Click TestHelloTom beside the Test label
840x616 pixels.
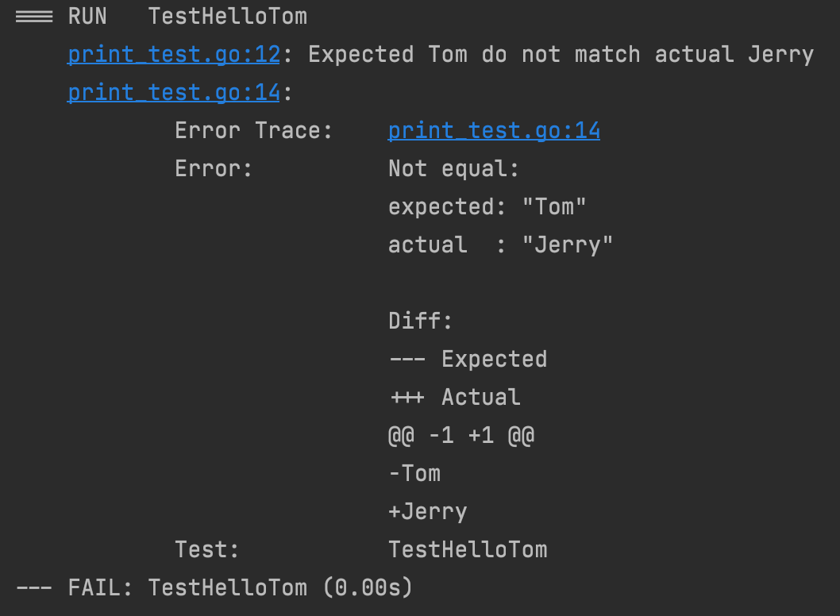(x=467, y=549)
